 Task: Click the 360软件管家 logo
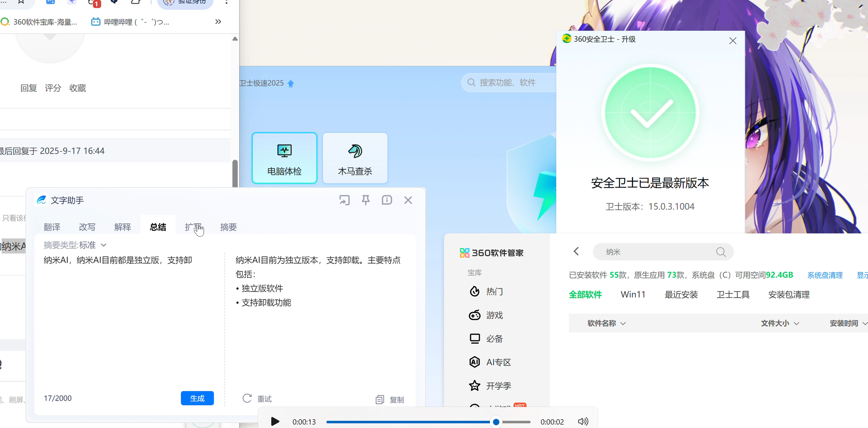pos(491,253)
